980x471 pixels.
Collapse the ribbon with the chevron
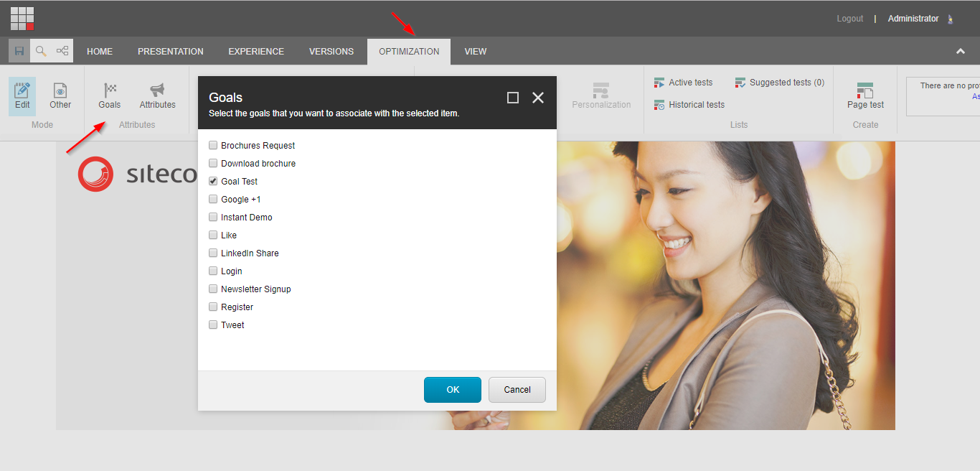[960, 51]
